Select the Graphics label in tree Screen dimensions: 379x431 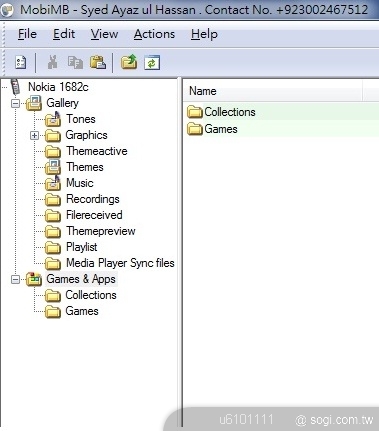(86, 135)
